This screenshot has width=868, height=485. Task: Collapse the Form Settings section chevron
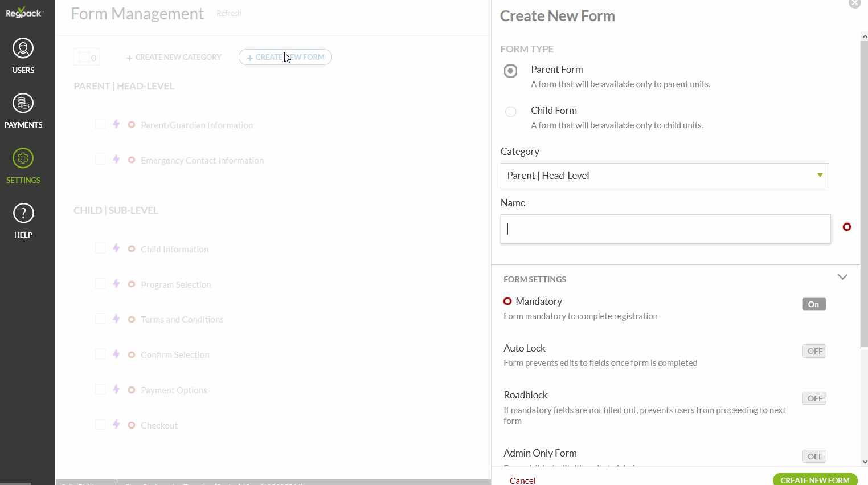(842, 277)
